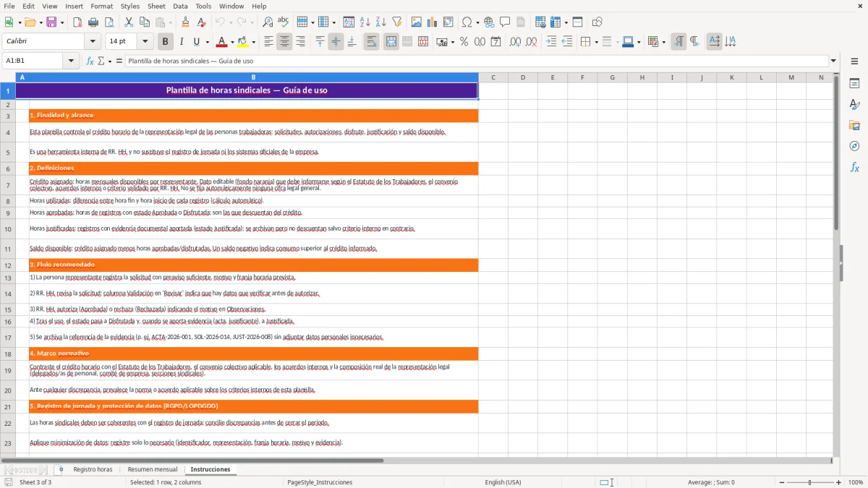The width and height of the screenshot is (868, 488).
Task: Open Background Color dropdown arrow
Action: (253, 42)
